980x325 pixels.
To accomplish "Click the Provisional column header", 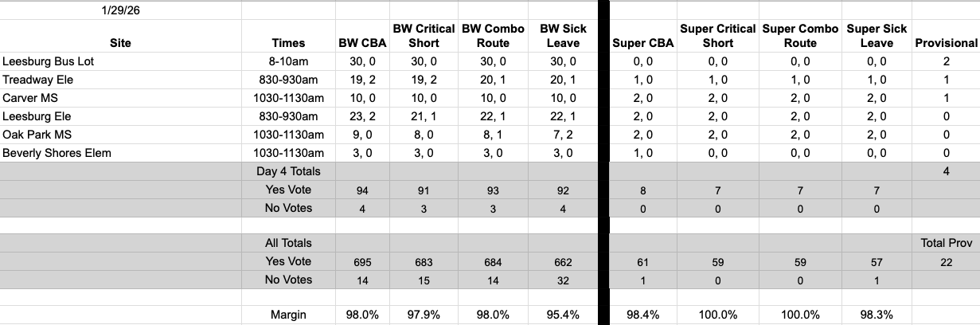I will (x=946, y=43).
